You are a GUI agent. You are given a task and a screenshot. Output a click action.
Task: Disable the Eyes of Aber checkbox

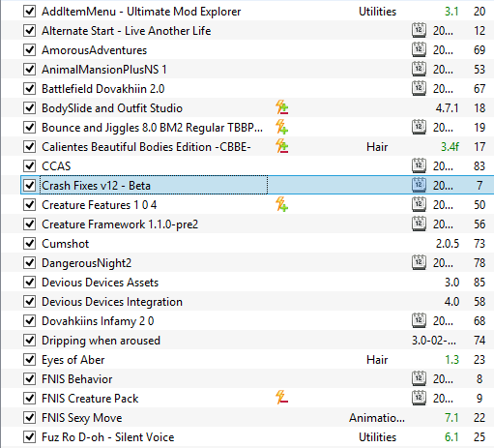tap(29, 360)
